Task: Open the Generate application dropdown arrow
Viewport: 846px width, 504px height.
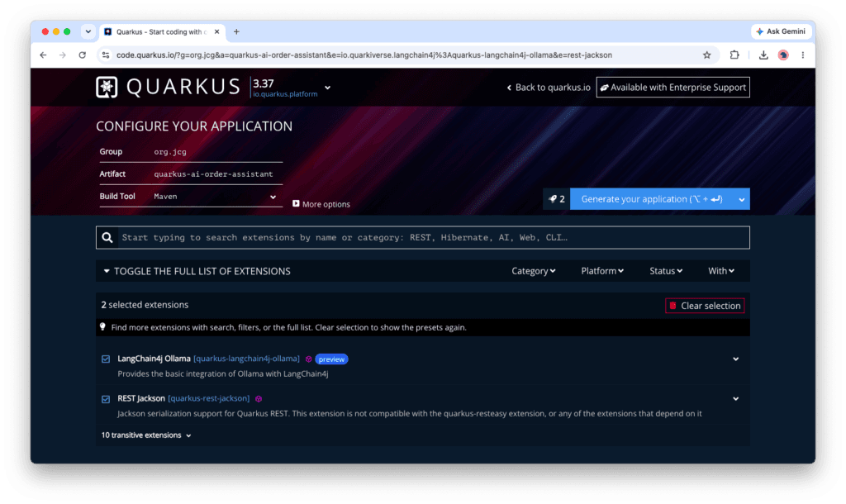Action: (x=742, y=199)
